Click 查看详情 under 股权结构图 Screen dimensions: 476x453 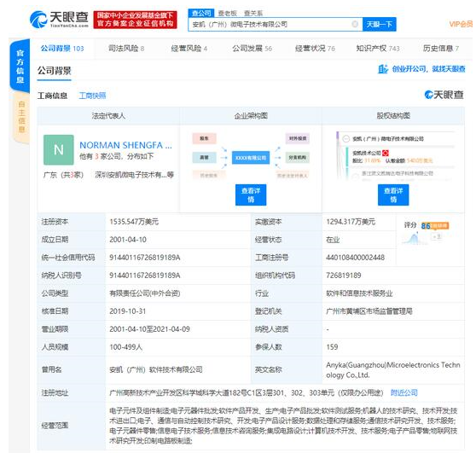tap(393, 195)
